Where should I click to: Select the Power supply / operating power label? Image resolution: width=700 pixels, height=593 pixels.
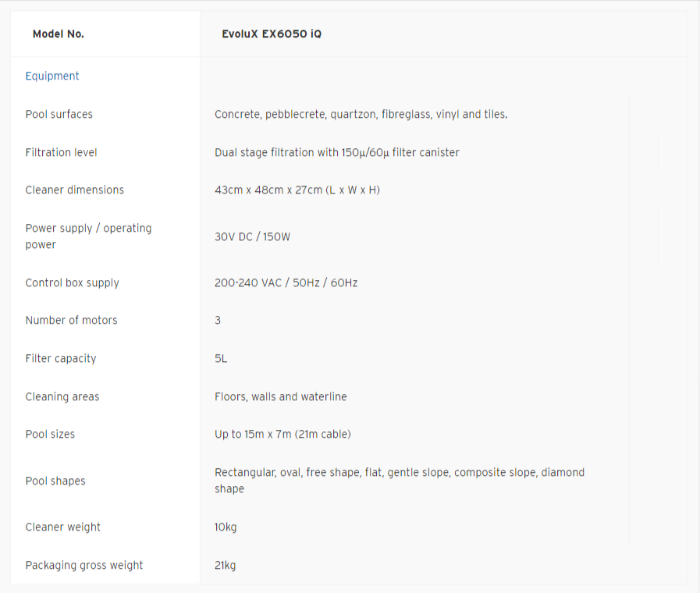88,236
